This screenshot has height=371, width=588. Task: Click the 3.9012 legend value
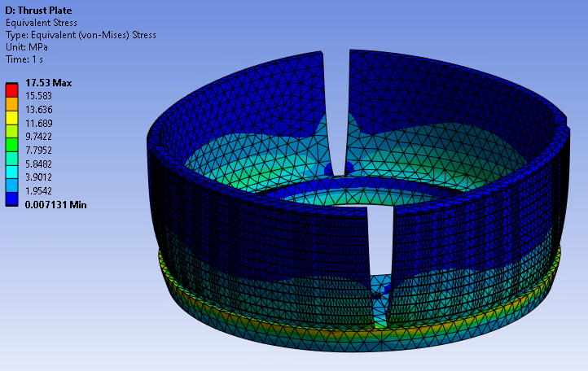tap(38, 177)
